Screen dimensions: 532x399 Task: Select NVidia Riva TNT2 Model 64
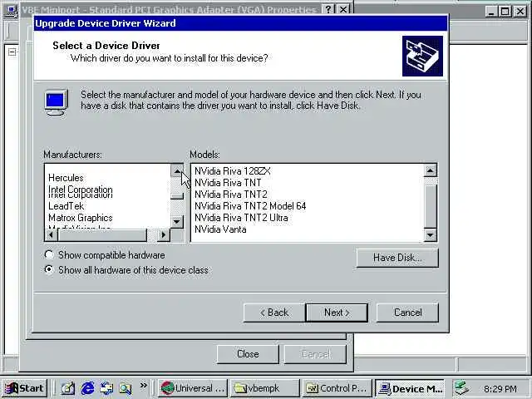(250, 206)
